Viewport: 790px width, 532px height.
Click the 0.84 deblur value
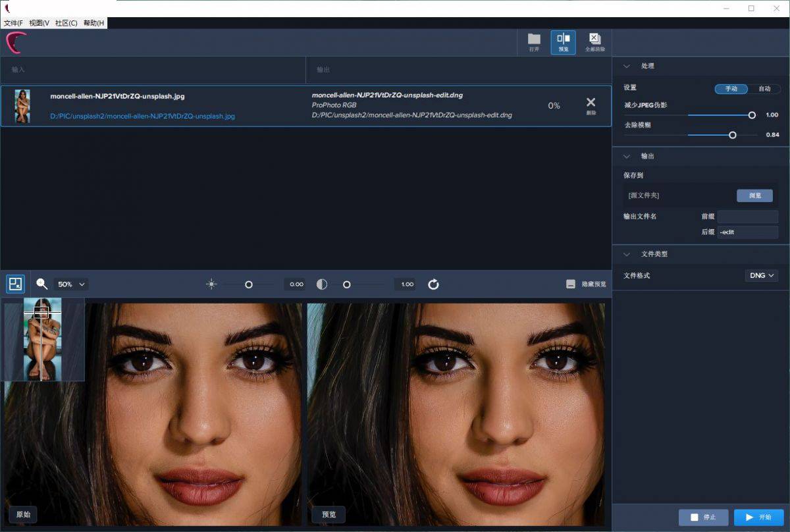click(772, 135)
